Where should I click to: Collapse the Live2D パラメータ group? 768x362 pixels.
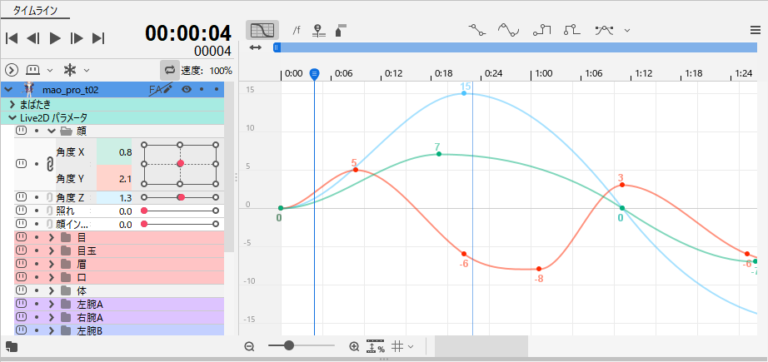pyautogui.click(x=12, y=118)
